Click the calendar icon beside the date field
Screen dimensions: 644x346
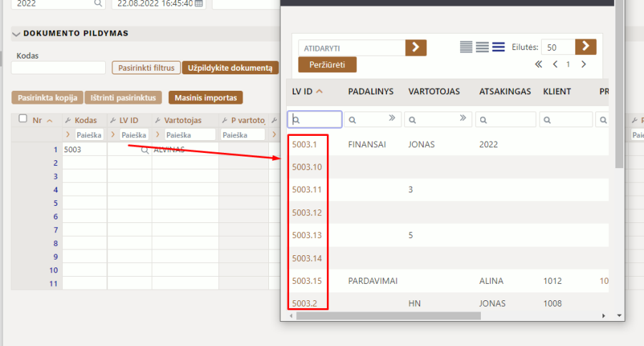point(199,4)
